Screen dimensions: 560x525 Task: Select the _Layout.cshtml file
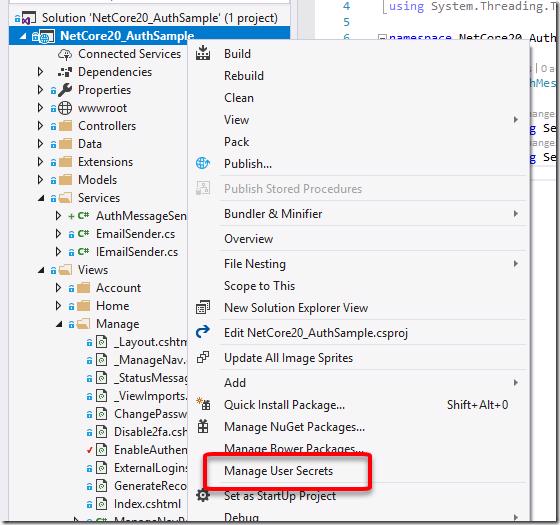coord(150,342)
